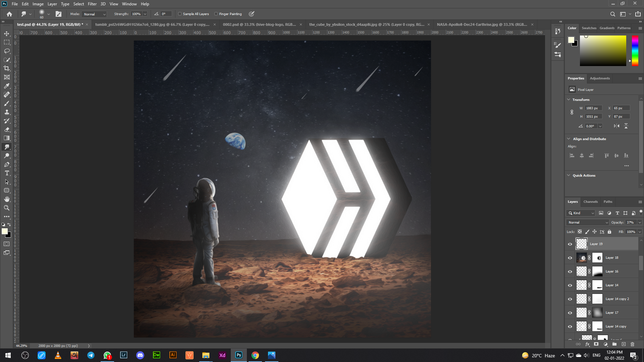Select the Eraser tool
This screenshot has width=644, height=362.
[7, 129]
